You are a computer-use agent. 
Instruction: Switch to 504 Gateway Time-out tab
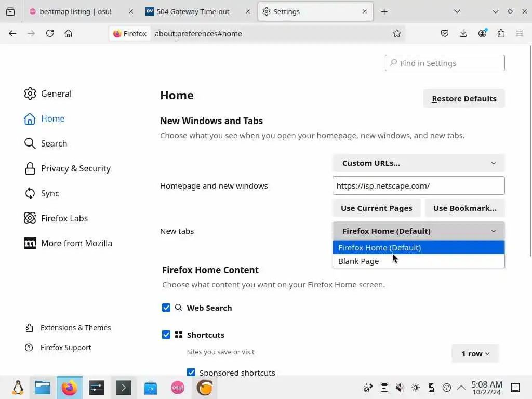(198, 11)
